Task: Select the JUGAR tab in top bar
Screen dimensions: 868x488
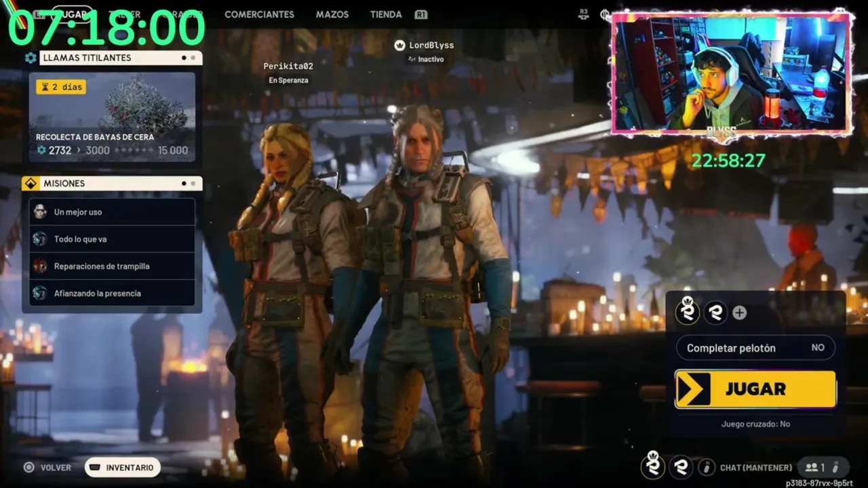Action: coord(73,14)
